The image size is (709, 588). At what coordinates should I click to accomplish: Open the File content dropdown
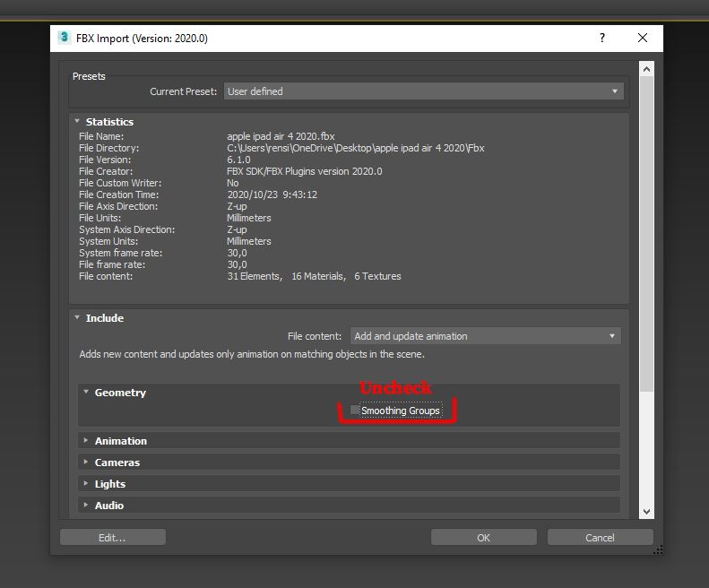point(485,336)
